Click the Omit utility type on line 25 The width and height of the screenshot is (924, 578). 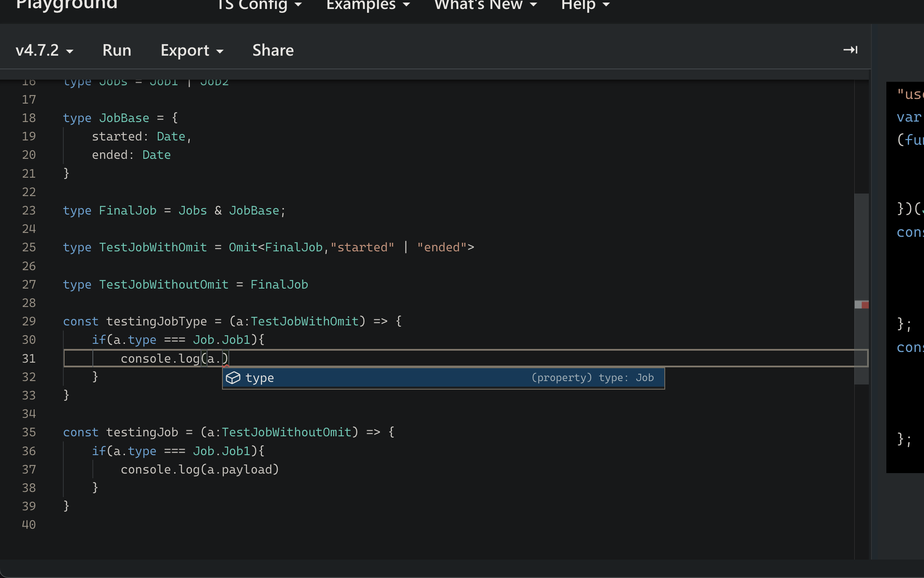click(241, 247)
